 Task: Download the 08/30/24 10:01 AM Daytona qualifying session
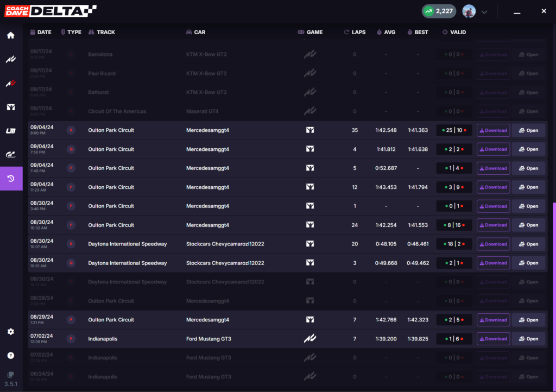493,263
